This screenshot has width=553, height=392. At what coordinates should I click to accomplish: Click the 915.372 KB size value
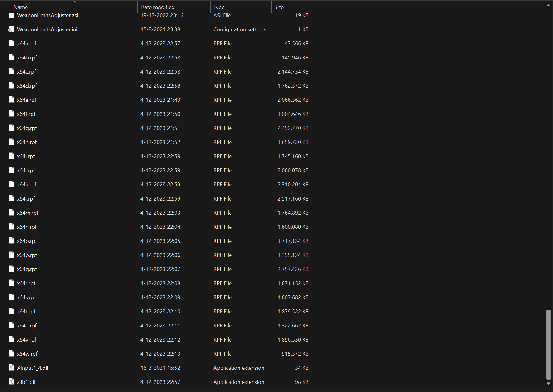point(295,354)
